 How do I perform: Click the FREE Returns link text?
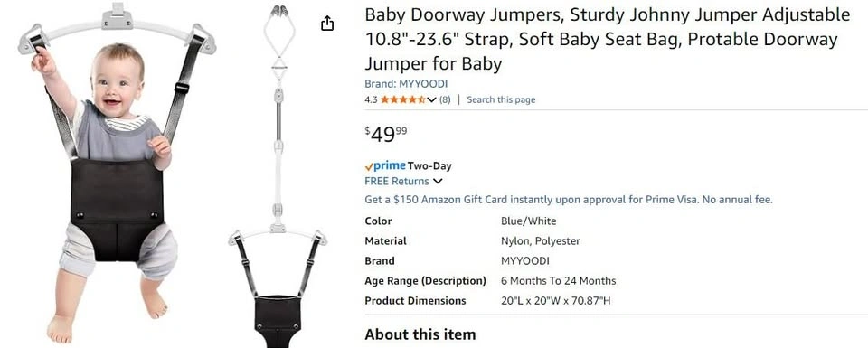[x=397, y=181]
